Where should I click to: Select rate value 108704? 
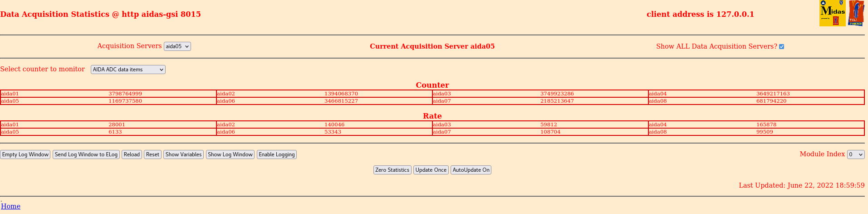550,132
